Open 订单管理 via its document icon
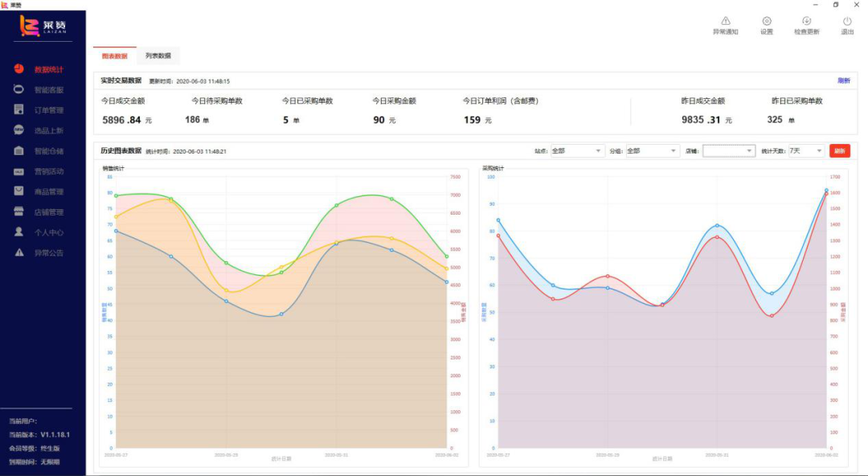This screenshot has width=868, height=476. [18, 109]
